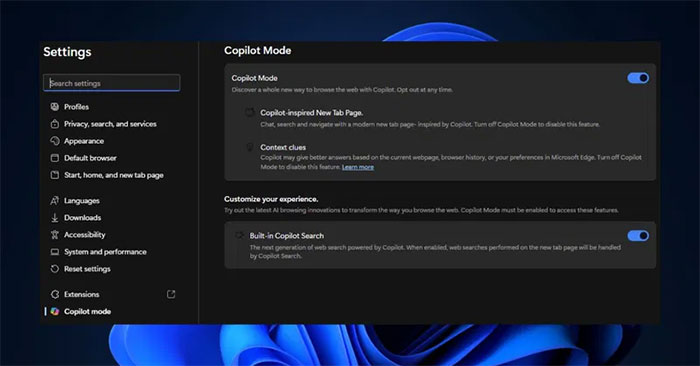Click the icon beside Copilot-inspired New Tab Page
The width and height of the screenshot is (700, 366).
[x=250, y=112]
